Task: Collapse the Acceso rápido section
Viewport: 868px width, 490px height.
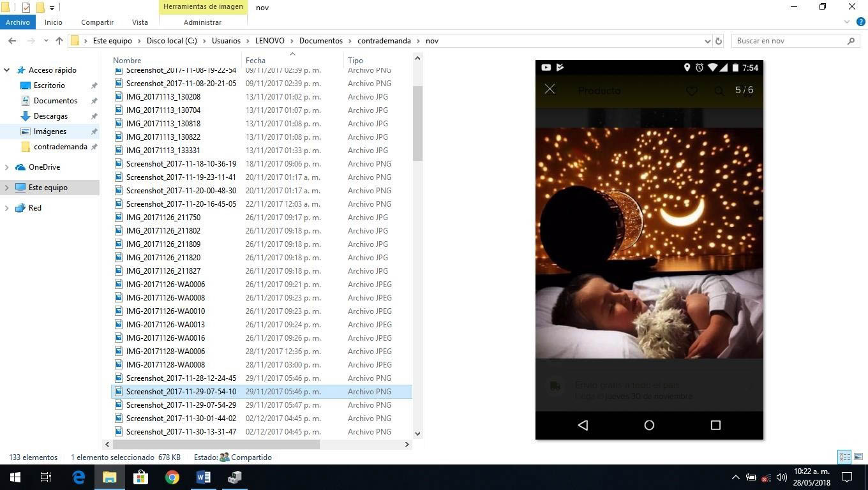Action: [7, 70]
